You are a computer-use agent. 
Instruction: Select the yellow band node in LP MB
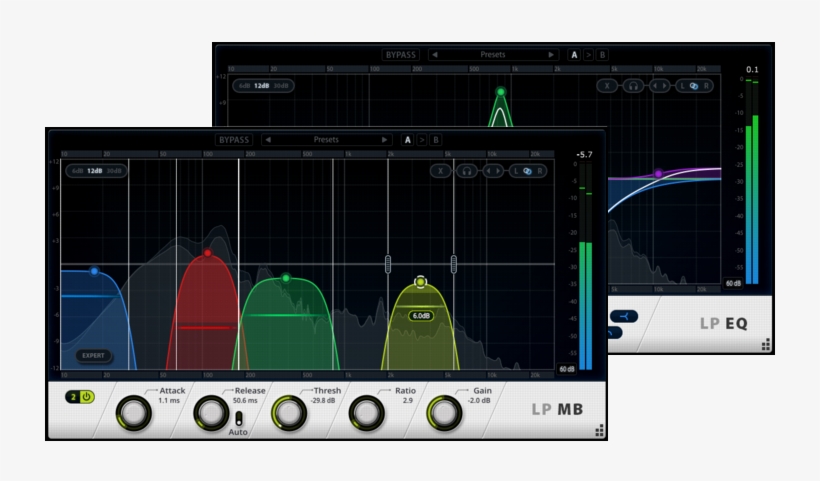point(420,282)
